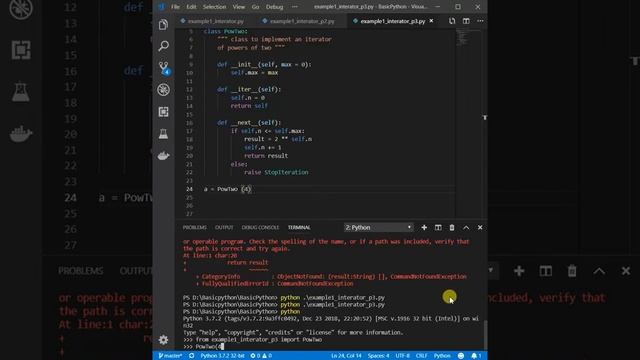Open the Search view in activity bar

163,46
